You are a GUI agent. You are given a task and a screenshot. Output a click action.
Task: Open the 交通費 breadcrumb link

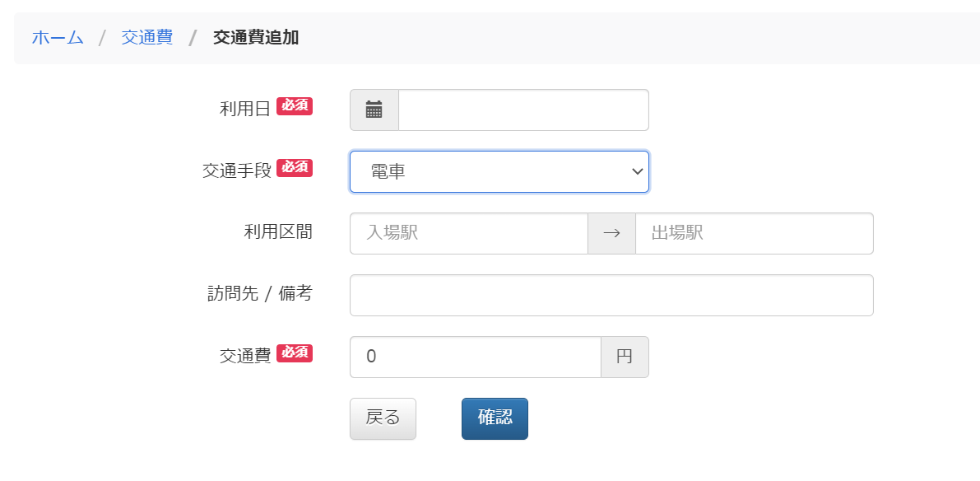(146, 38)
